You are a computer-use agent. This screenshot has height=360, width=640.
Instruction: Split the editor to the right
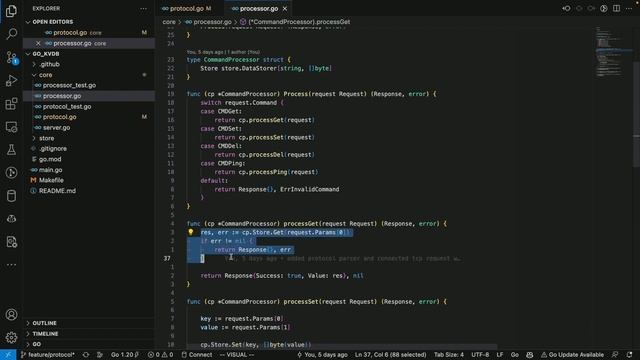(616, 9)
